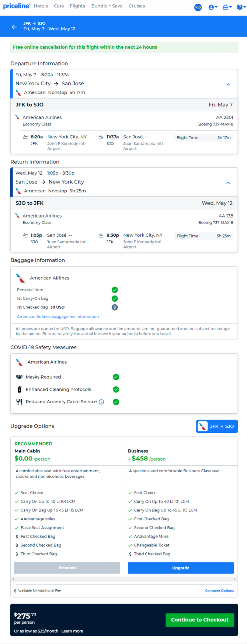Viewport: 247px width, 644px height.
Task: Open the Cruises navigation item
Action: pos(137,6)
